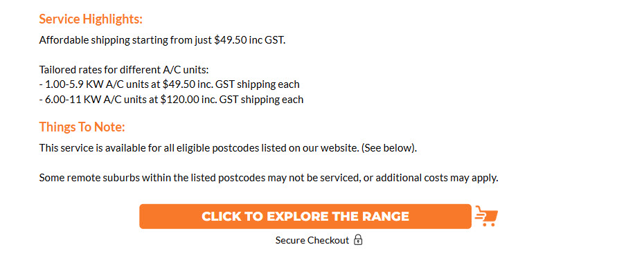Click the remote suburbs additional costs notice
The width and height of the screenshot is (644, 256).
coord(269,178)
